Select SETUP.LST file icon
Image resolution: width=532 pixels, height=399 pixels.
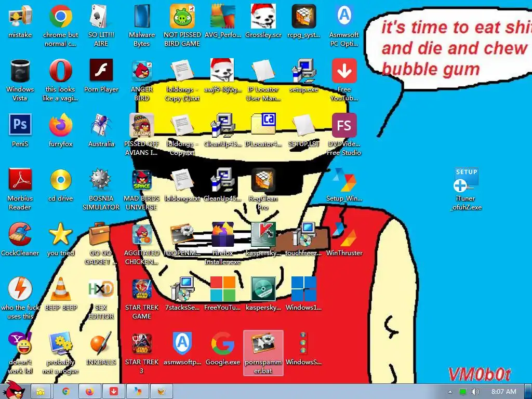[303, 125]
